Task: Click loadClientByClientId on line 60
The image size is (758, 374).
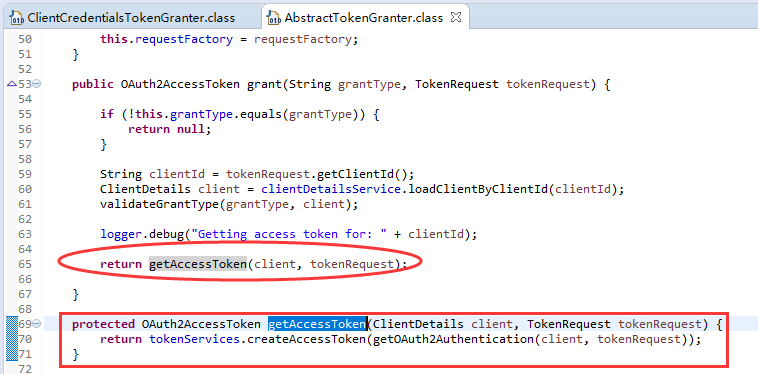Action: click(x=479, y=189)
